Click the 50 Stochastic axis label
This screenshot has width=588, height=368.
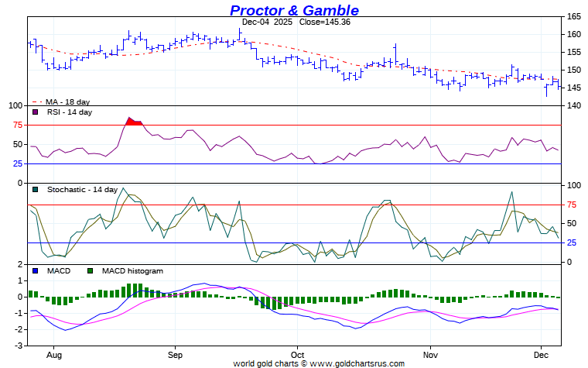572,223
